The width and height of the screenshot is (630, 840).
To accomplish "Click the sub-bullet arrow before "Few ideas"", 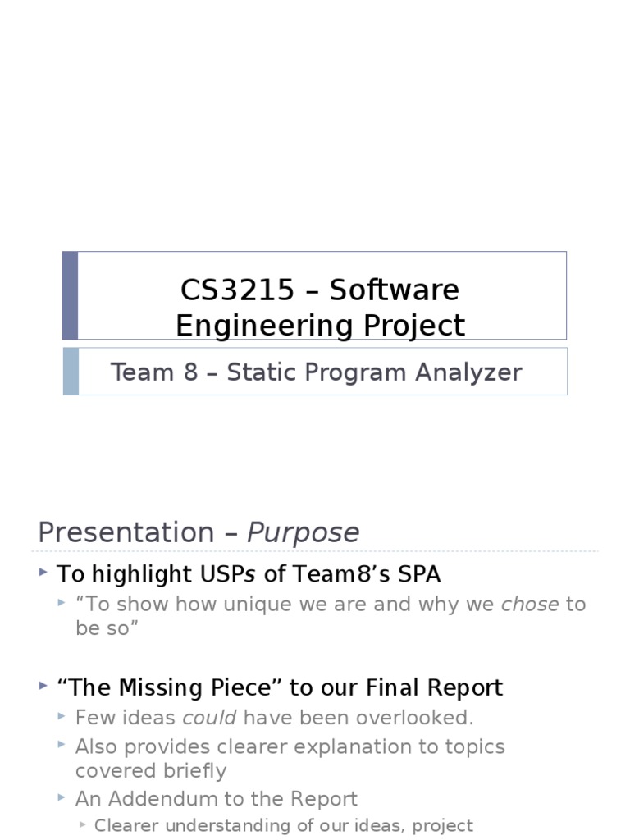I will click(62, 717).
